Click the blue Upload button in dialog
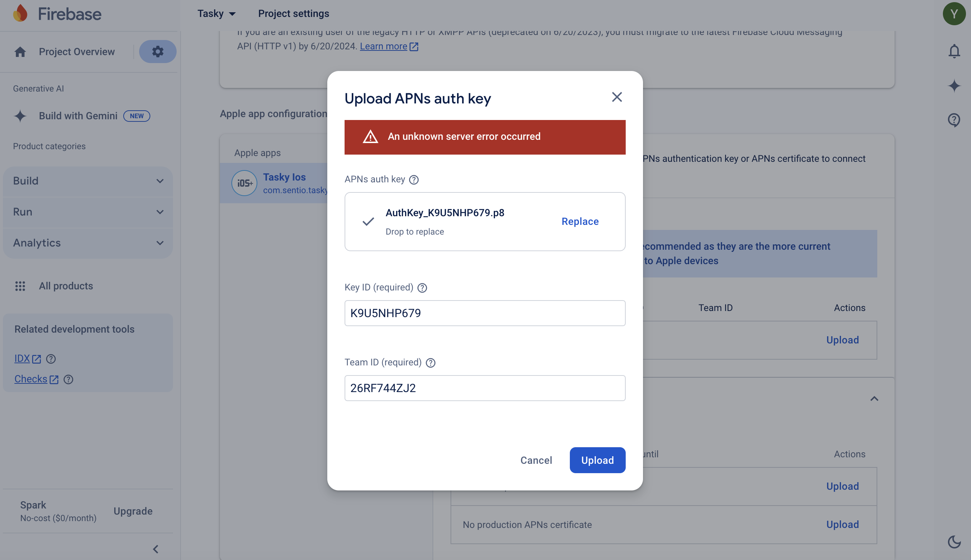Viewport: 971px width, 560px height. [597, 460]
